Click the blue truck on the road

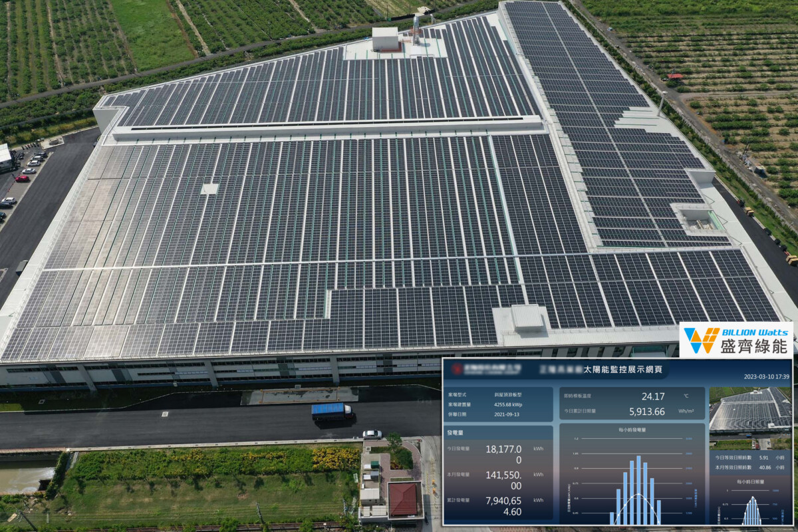331,411
